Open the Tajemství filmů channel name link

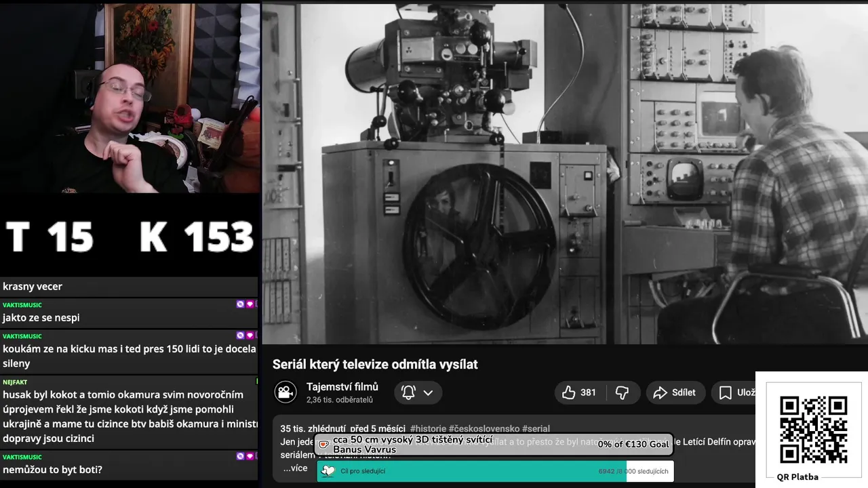(x=342, y=386)
